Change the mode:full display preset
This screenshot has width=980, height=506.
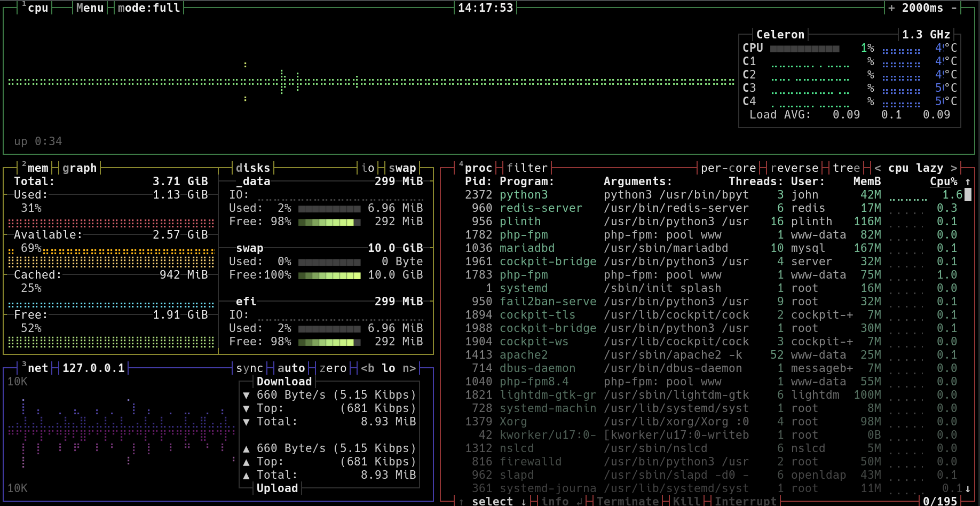point(148,8)
